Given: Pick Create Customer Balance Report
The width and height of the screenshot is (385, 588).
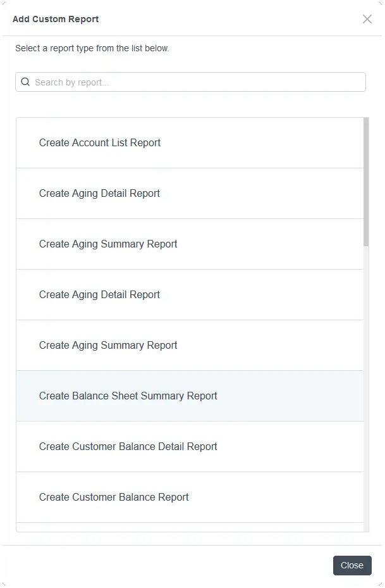Looking at the screenshot, I should click(x=114, y=497).
